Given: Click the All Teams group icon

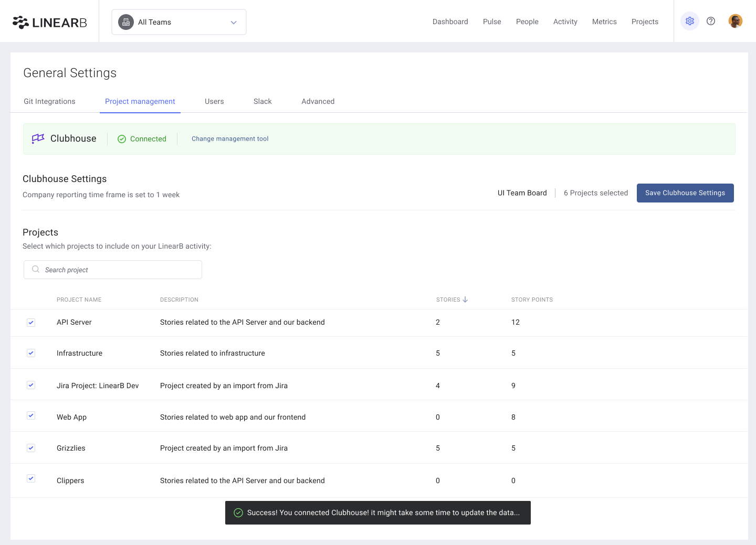Looking at the screenshot, I should click(x=126, y=22).
